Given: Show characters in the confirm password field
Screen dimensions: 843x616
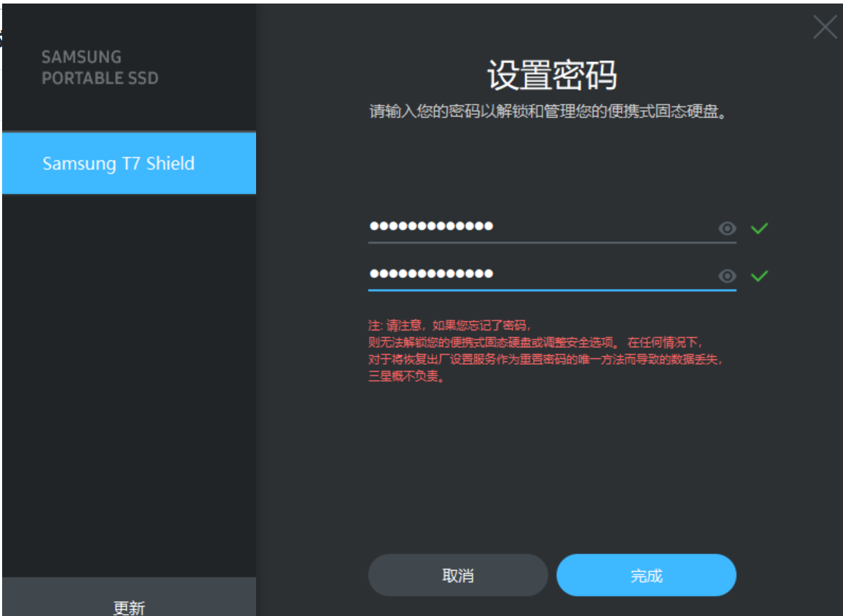Looking at the screenshot, I should point(727,276).
